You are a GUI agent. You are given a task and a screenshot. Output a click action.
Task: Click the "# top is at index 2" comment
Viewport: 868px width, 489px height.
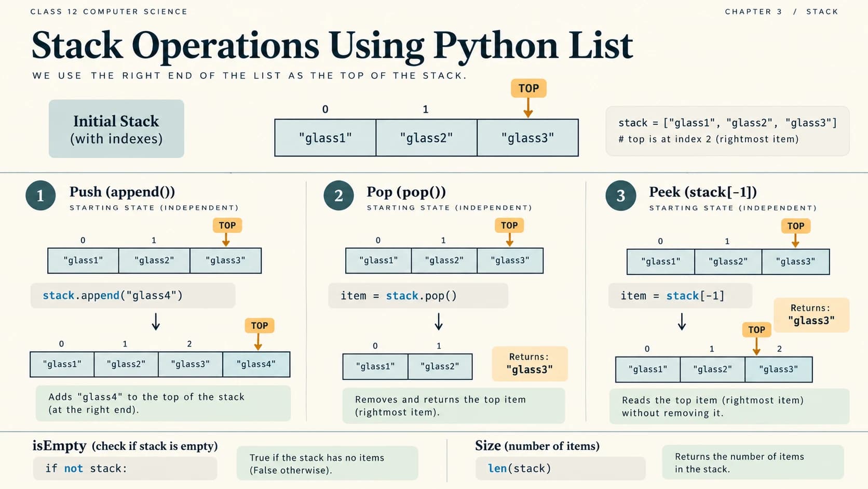tap(708, 139)
